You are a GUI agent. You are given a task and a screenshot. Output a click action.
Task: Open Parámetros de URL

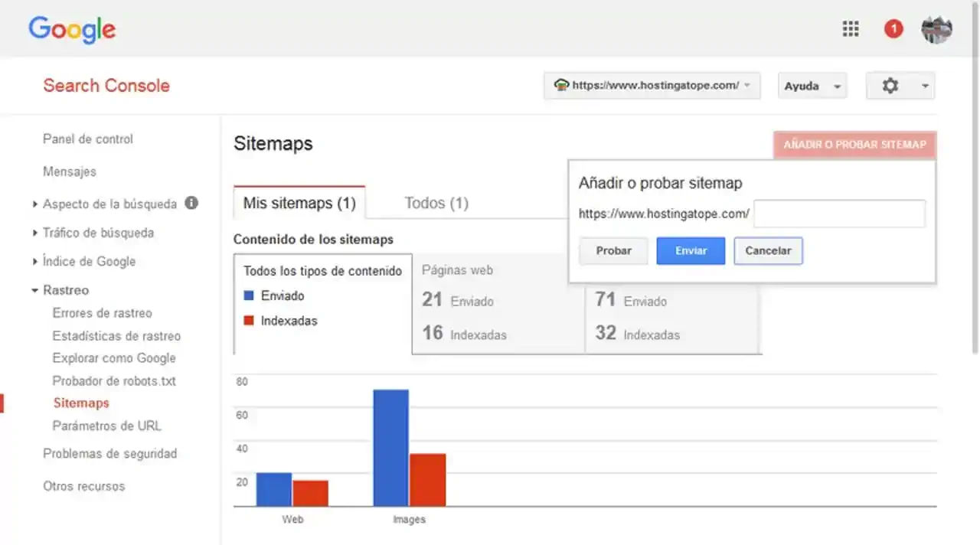(106, 426)
